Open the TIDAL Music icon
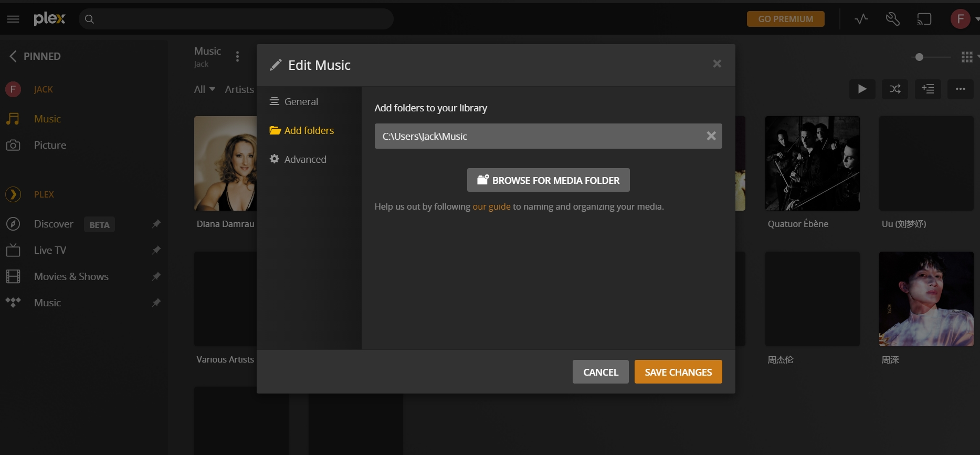This screenshot has width=980, height=455. [x=13, y=302]
